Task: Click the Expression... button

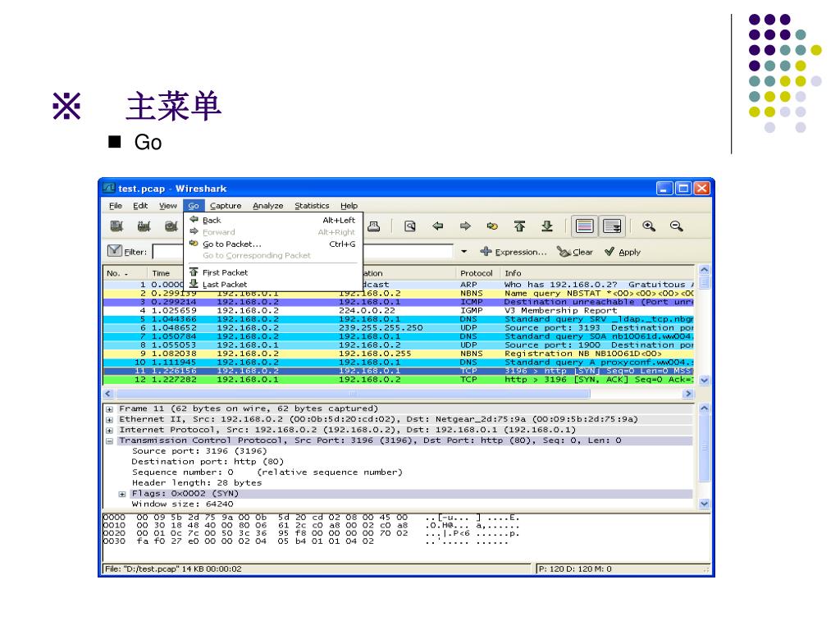Action: click(514, 251)
